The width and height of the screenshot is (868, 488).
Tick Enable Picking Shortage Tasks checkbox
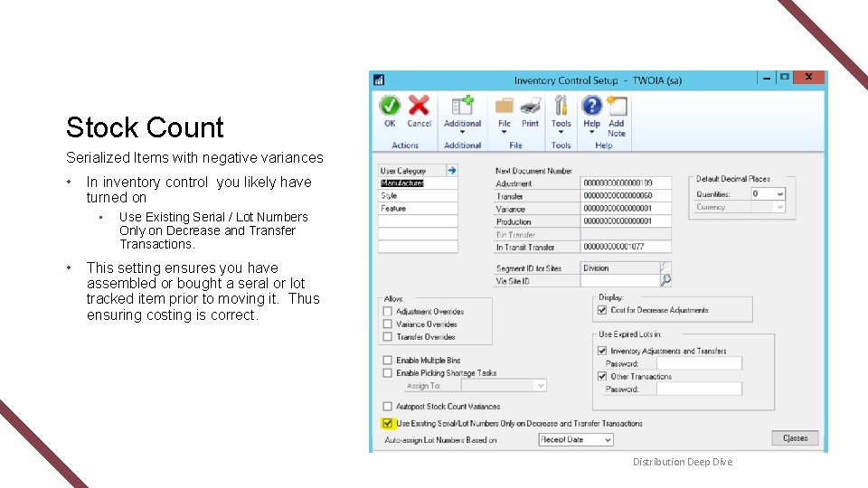coord(388,373)
